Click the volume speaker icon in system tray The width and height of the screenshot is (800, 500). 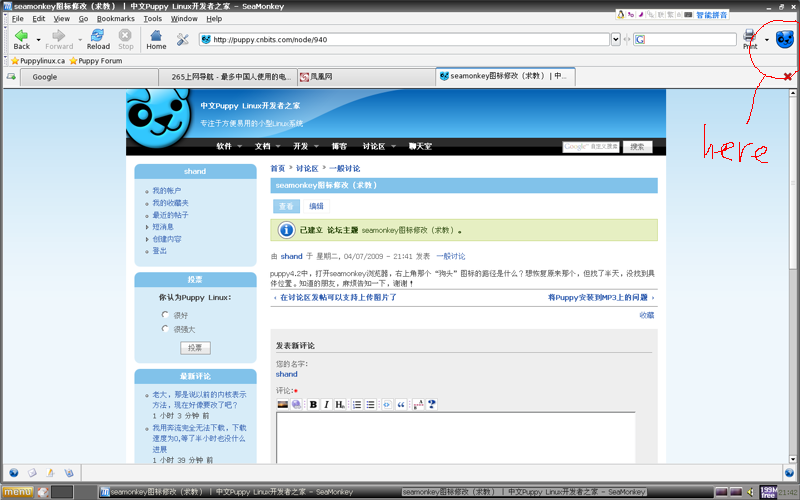750,492
